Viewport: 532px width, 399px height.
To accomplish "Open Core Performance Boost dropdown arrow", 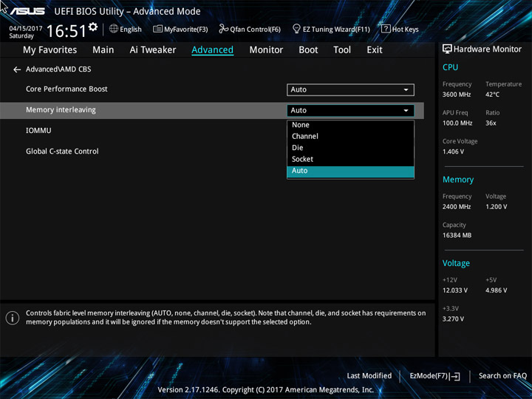I will pyautogui.click(x=406, y=90).
